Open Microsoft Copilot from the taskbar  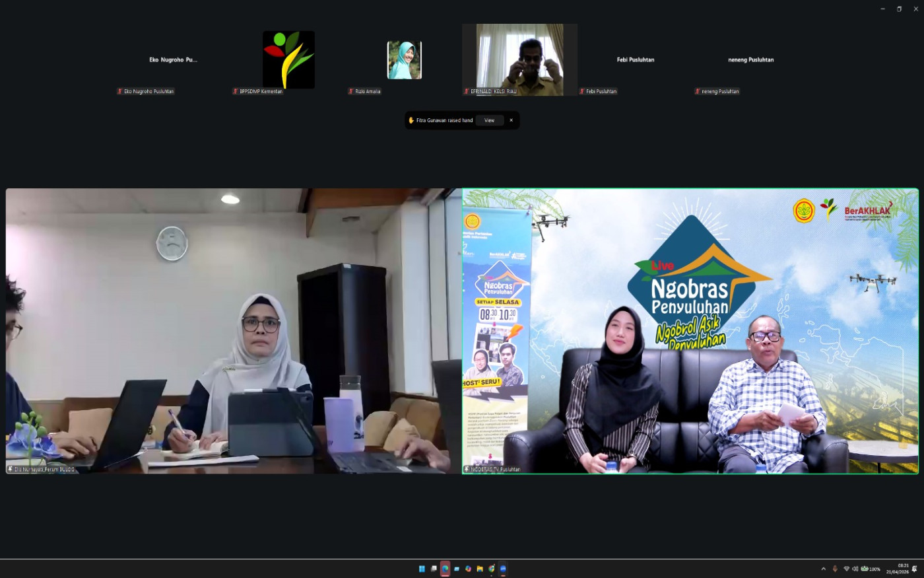pos(468,569)
